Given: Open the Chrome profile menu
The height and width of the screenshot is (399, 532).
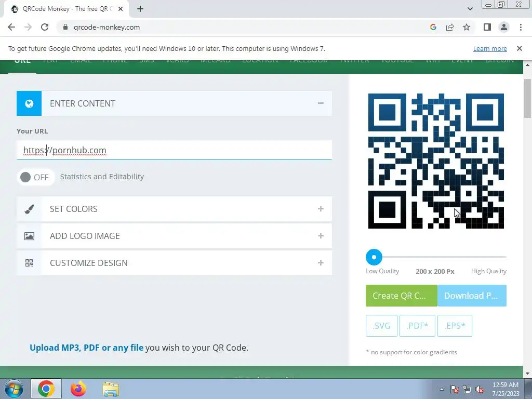Looking at the screenshot, I should 504,27.
